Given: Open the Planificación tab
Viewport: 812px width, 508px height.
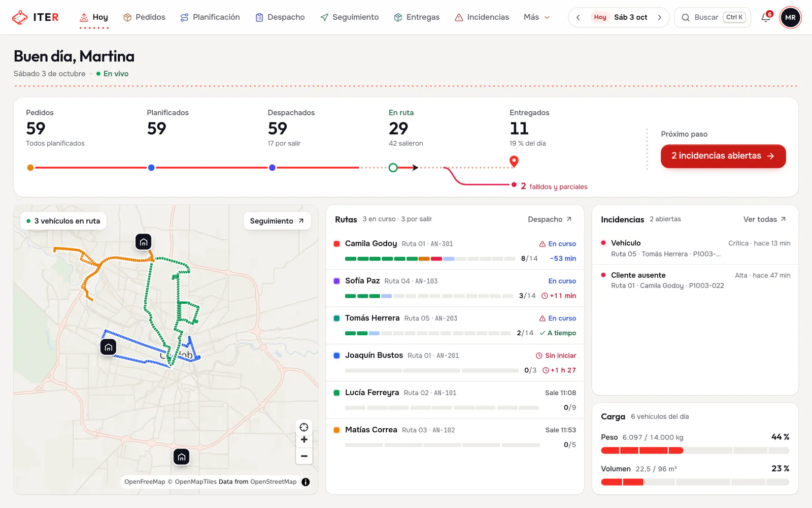Looking at the screenshot, I should pyautogui.click(x=210, y=17).
